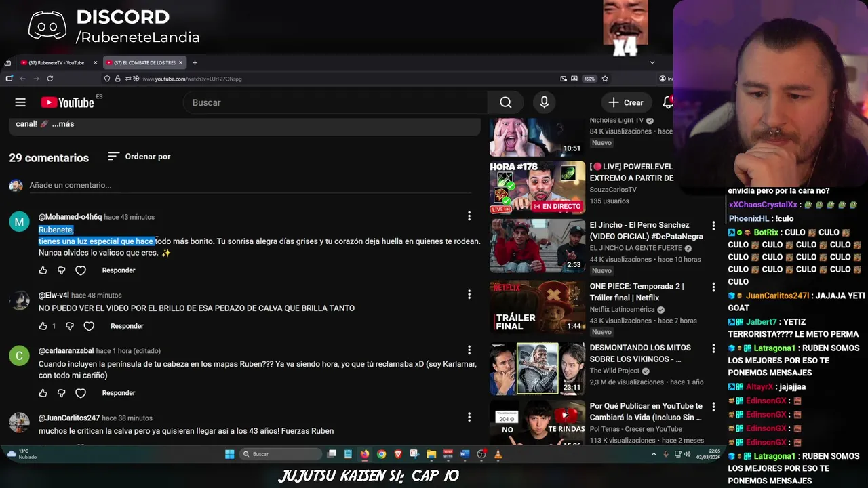Bookmark this page with the star
The image size is (868, 488).
point(605,79)
